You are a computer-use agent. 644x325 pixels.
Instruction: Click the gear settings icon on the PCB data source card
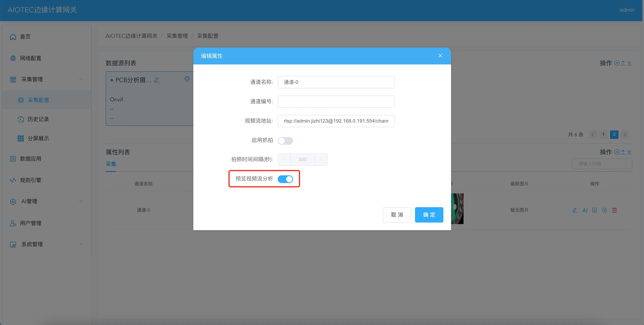click(x=187, y=79)
